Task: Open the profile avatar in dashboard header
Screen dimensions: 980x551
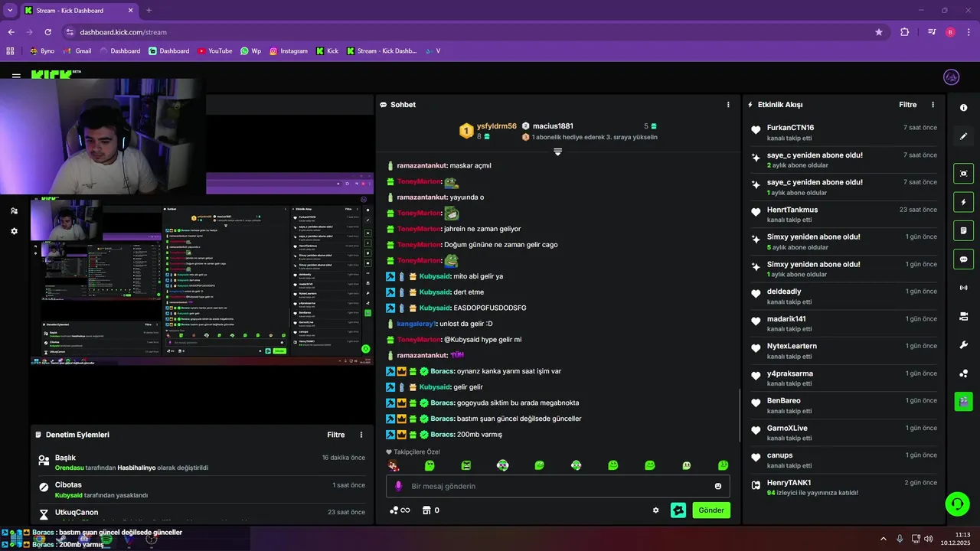Action: tap(951, 77)
